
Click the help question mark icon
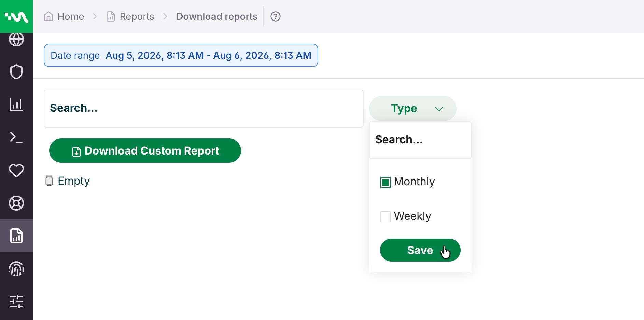pyautogui.click(x=276, y=16)
